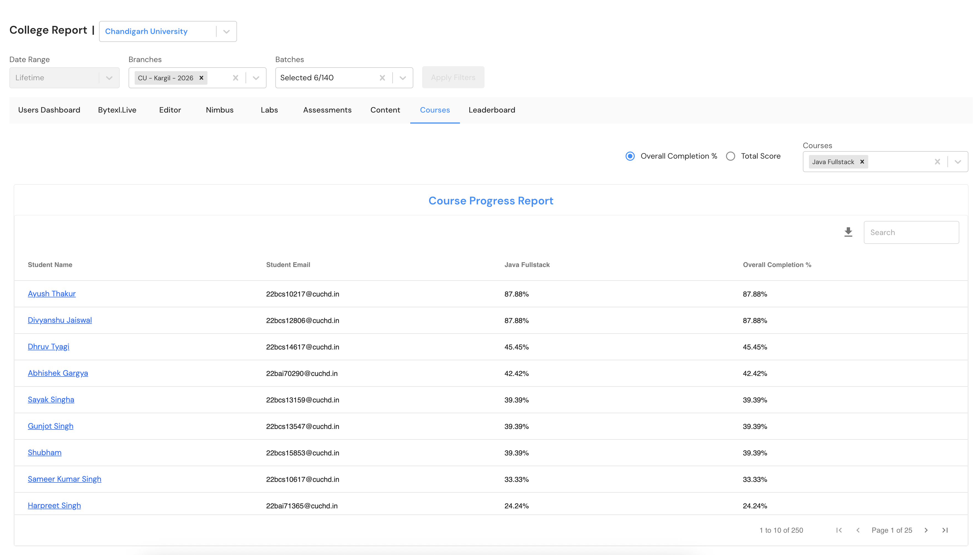Open the Chandigarh University college dropdown
The height and width of the screenshot is (555, 980).
point(227,31)
